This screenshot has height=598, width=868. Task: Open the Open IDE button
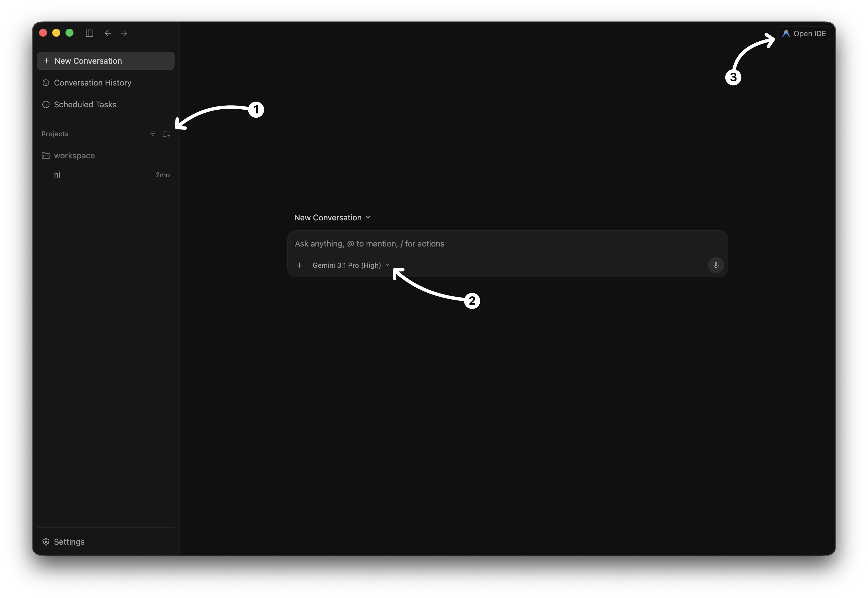point(804,33)
